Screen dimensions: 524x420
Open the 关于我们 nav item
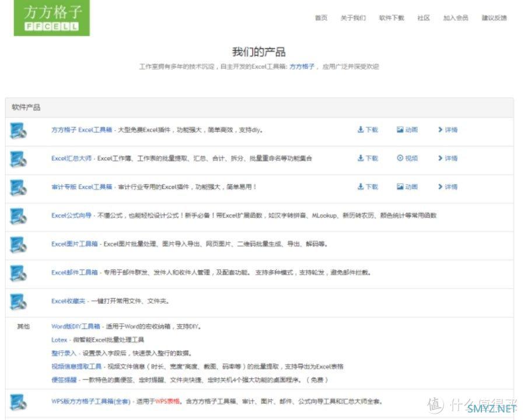353,17
